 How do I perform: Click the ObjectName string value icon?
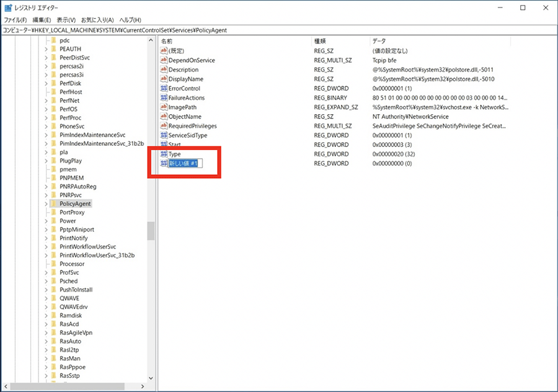164,117
